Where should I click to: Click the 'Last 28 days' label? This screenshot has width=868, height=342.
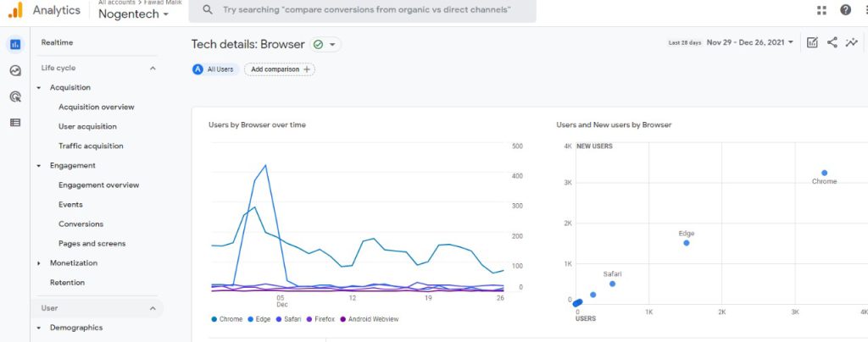(x=685, y=42)
